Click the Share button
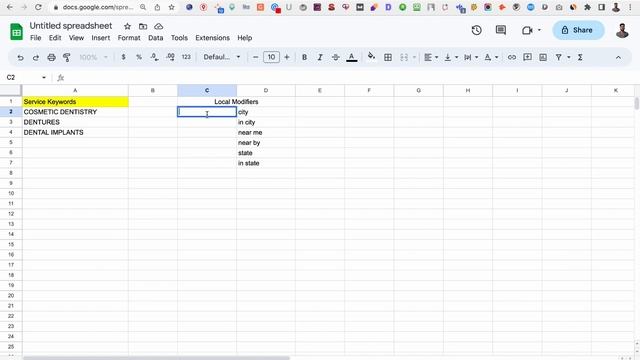This screenshot has height=360, width=640. 578,30
